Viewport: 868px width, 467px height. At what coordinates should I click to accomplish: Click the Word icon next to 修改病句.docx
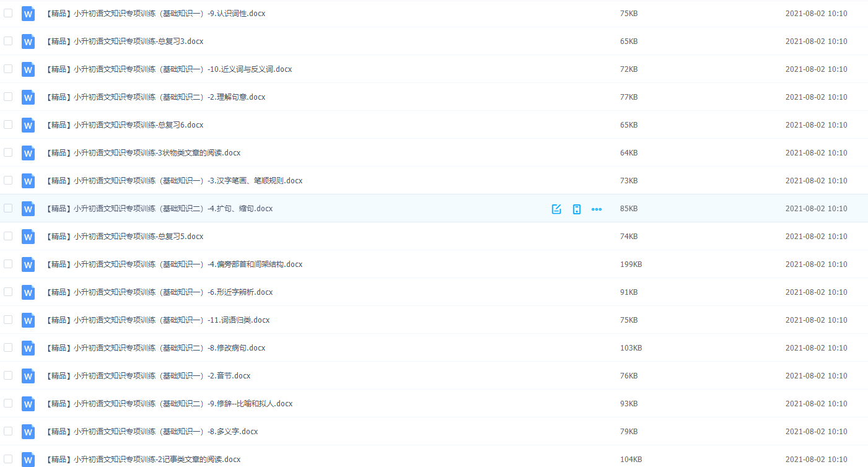[x=27, y=347]
